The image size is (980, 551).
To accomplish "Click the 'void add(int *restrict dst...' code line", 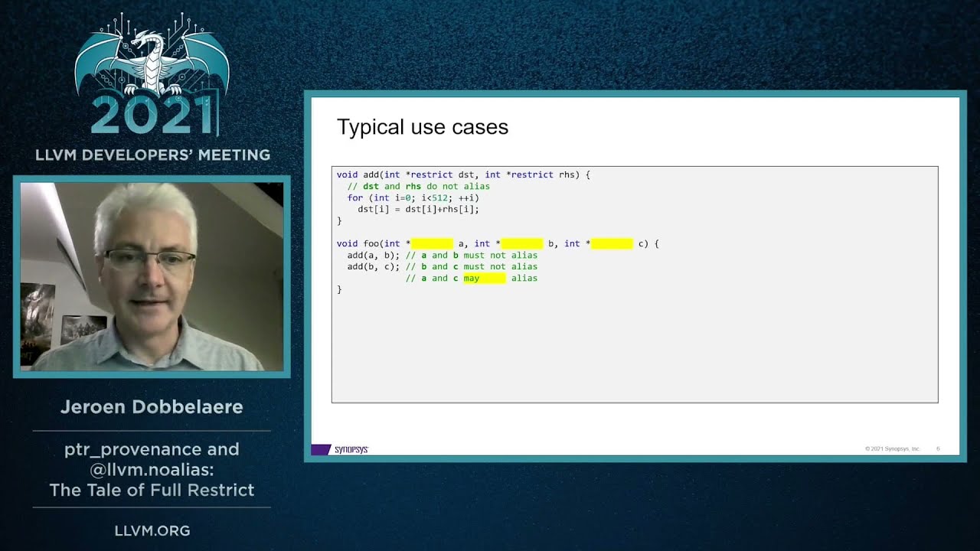I will [463, 174].
